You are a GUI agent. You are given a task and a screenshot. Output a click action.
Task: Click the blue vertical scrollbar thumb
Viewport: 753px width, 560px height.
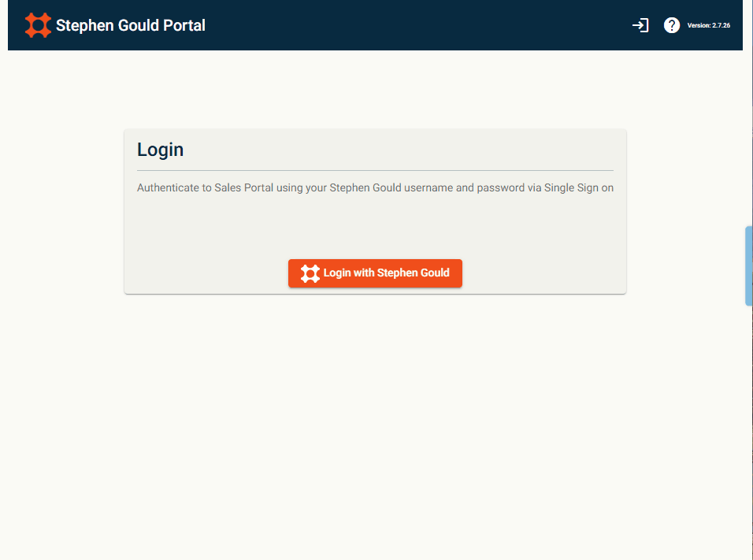(x=749, y=265)
